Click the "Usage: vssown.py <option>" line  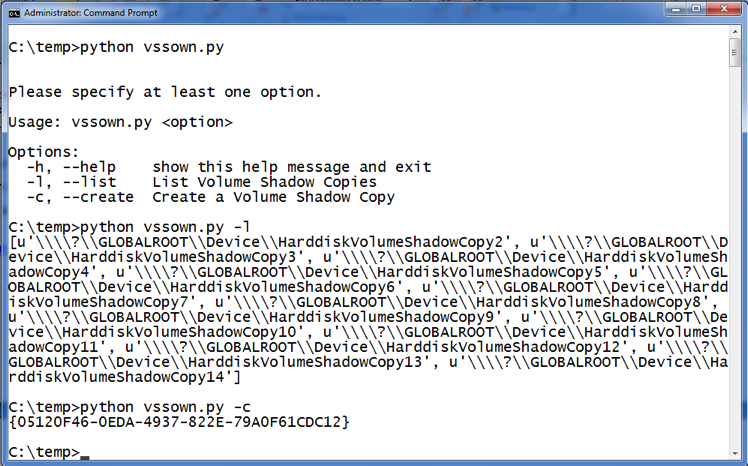pyautogui.click(x=121, y=123)
